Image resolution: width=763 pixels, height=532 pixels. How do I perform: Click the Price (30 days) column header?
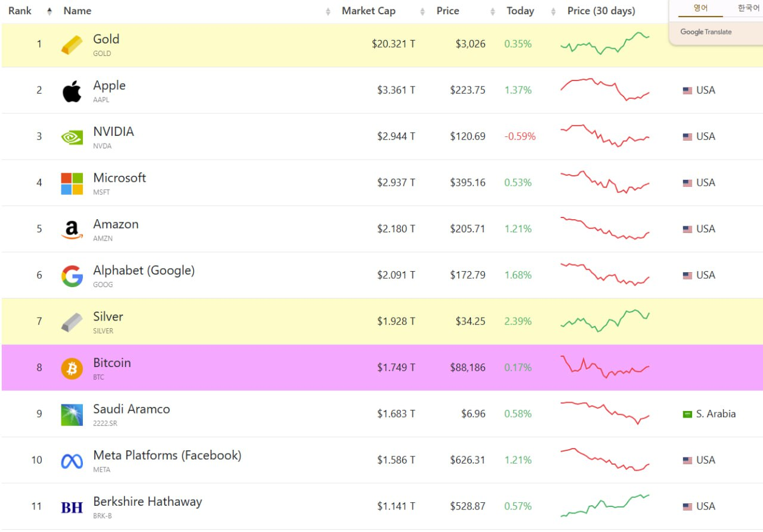click(601, 11)
